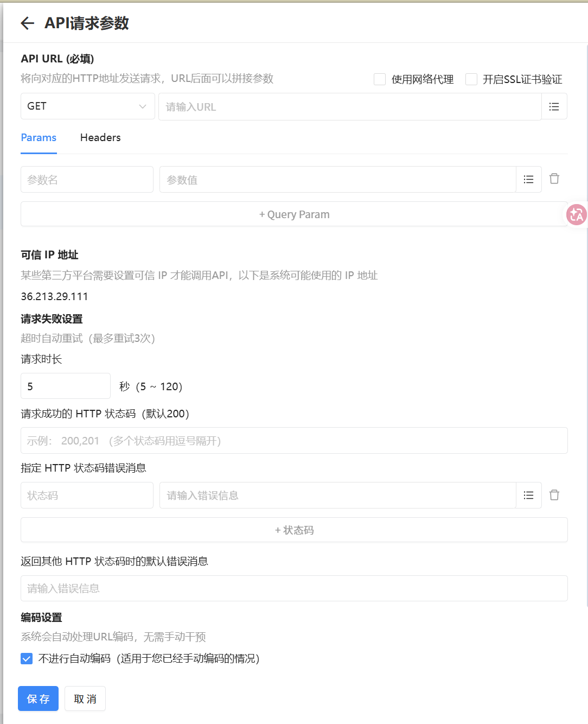The height and width of the screenshot is (724, 588).
Task: Click the pink floating translate icon
Action: [x=577, y=215]
